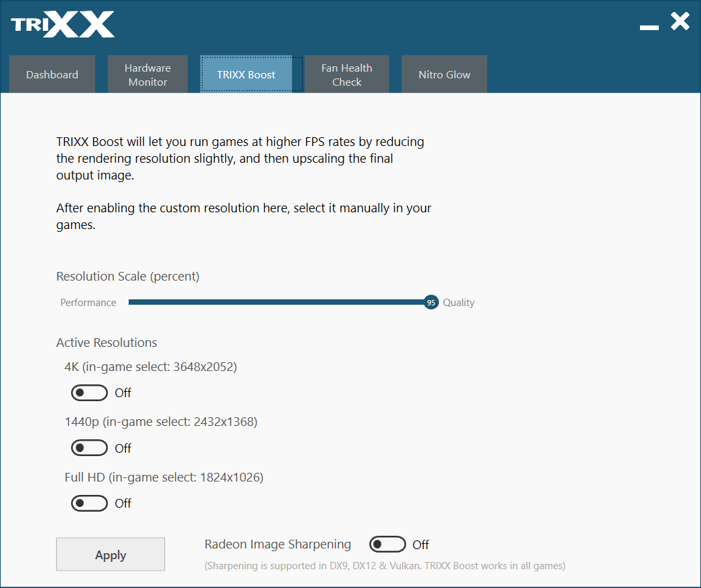Click the Resolution Scale (percent) heading
The height and width of the screenshot is (588, 701).
tap(128, 277)
